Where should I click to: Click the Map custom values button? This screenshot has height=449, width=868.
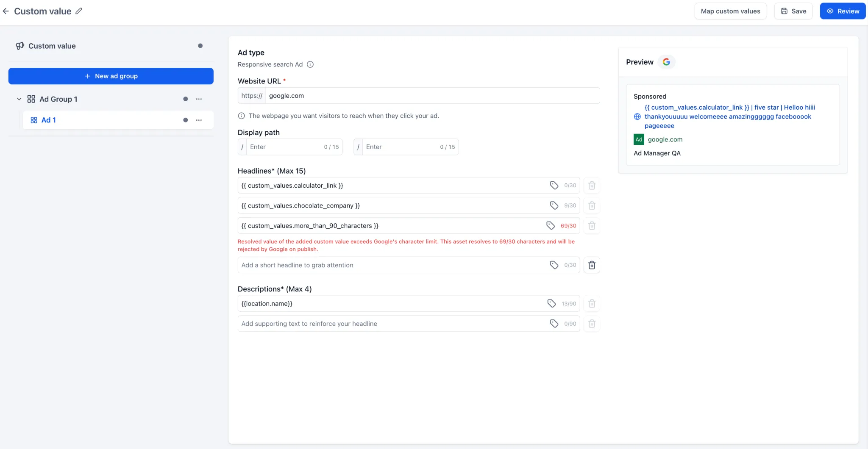point(730,11)
